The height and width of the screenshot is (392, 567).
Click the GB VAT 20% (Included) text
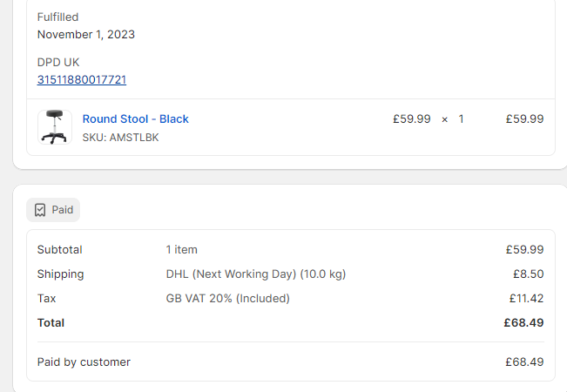coord(227,299)
